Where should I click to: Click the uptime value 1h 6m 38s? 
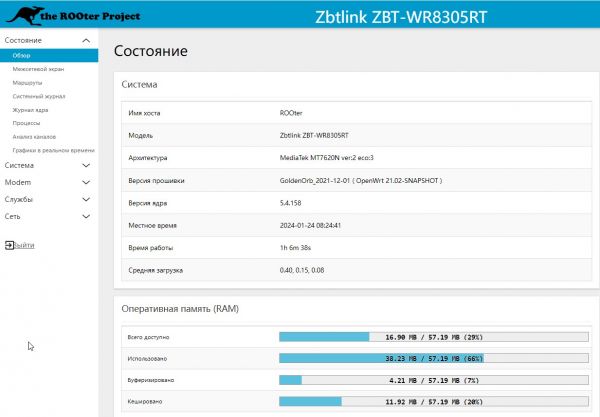pyautogui.click(x=295, y=248)
